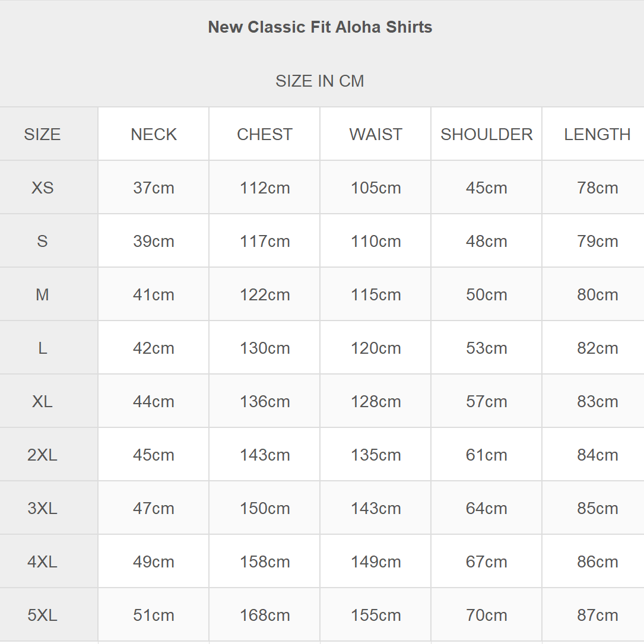The width and height of the screenshot is (644, 644).
Task: Click the 143cm waist value for 3XL
Action: pyautogui.click(x=375, y=508)
